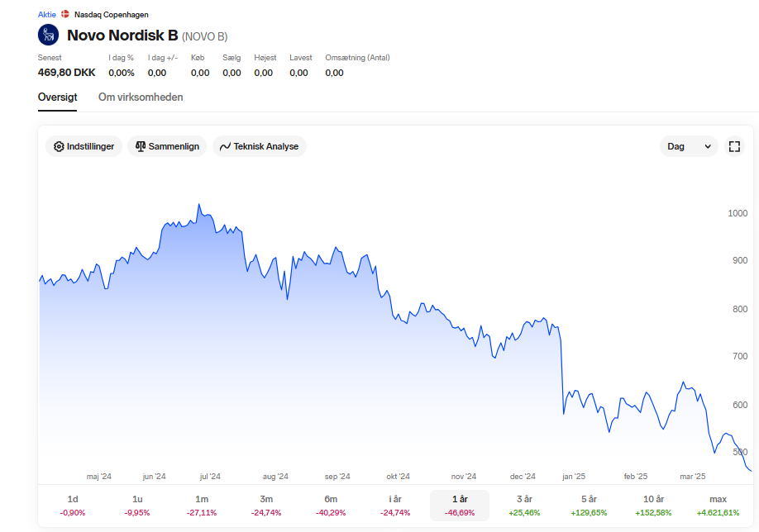Click the Novo Nordisk company logo icon

[49, 35]
